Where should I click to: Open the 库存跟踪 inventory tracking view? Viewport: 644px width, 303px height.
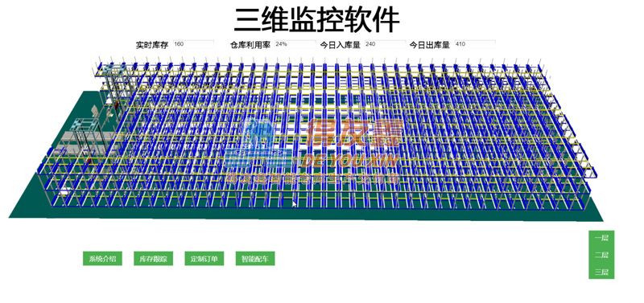pos(153,259)
